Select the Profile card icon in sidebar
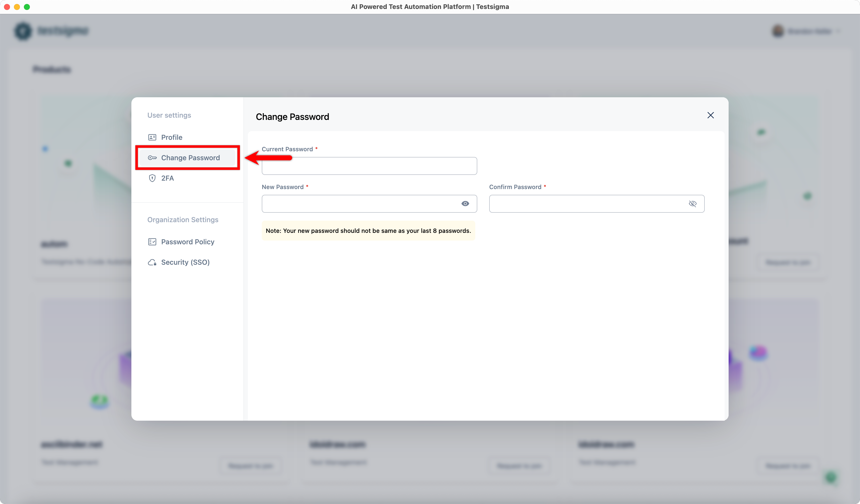Screen dimensions: 860x504 153,137
